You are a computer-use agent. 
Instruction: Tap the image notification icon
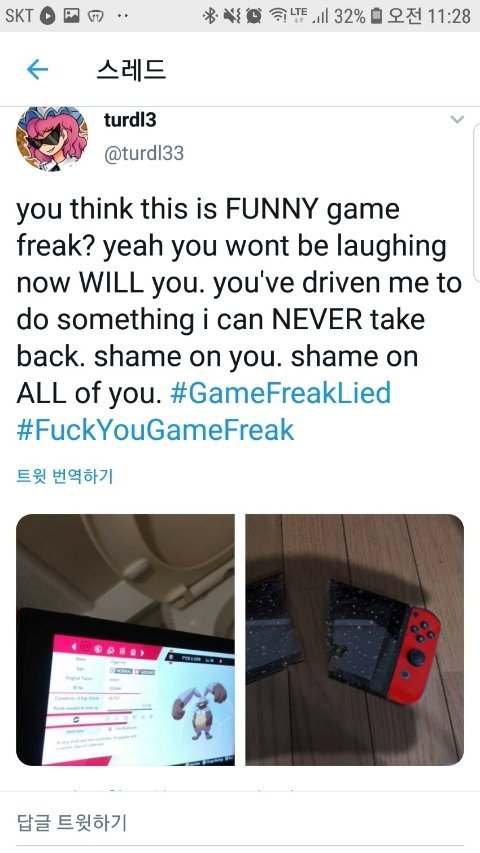click(x=72, y=16)
